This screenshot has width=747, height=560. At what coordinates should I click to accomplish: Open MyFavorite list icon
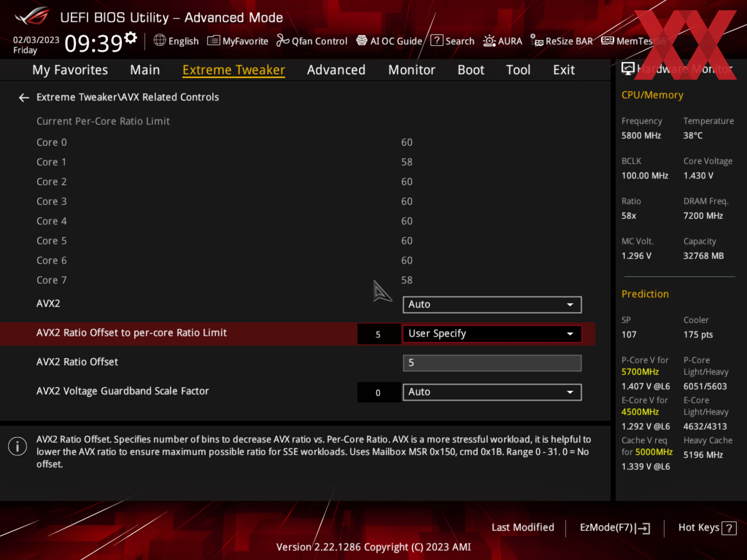[x=214, y=40]
